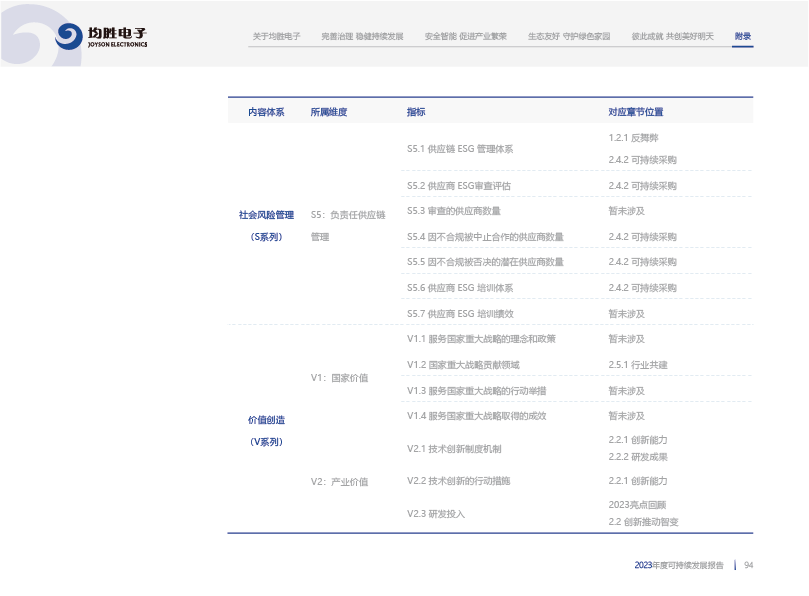Image resolution: width=809 pixels, height=596 pixels.
Task: Click the 1.2.1 反舞弊 chapter reference
Action: click(633, 137)
